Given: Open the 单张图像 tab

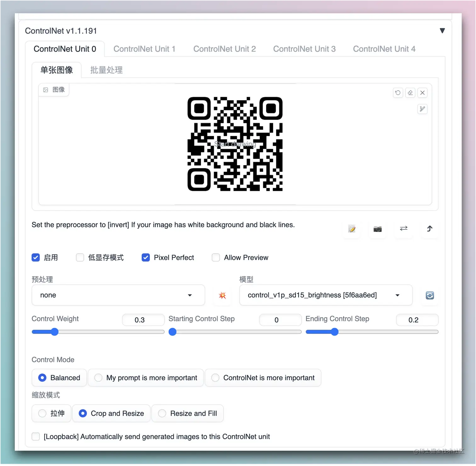Looking at the screenshot, I should 57,70.
